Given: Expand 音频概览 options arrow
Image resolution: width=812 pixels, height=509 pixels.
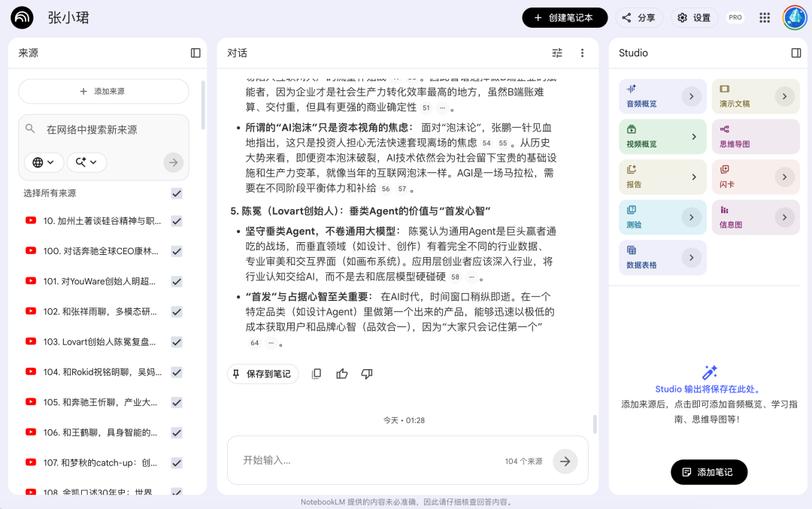Looking at the screenshot, I should (x=692, y=96).
